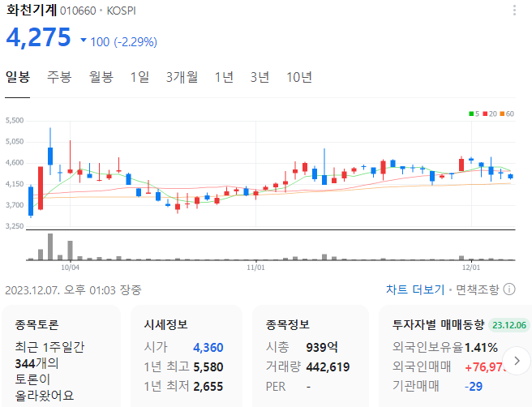Click the orange 60-day moving average legend
Viewport: 532px width, 407px height.
click(x=507, y=114)
